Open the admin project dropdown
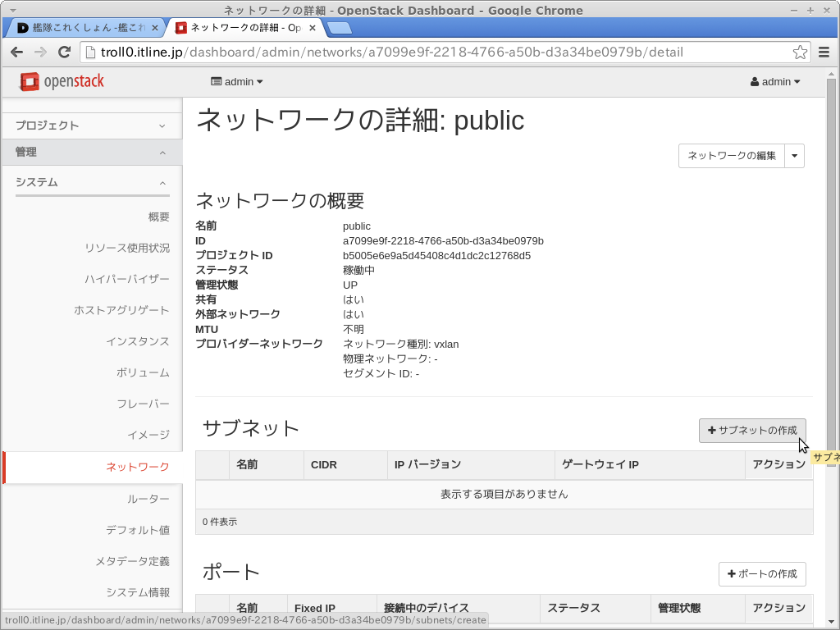 click(237, 82)
